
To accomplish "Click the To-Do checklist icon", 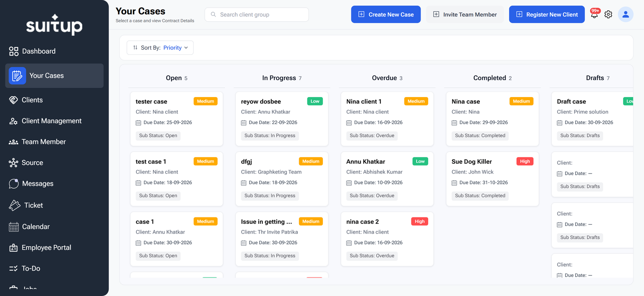I will [14, 269].
